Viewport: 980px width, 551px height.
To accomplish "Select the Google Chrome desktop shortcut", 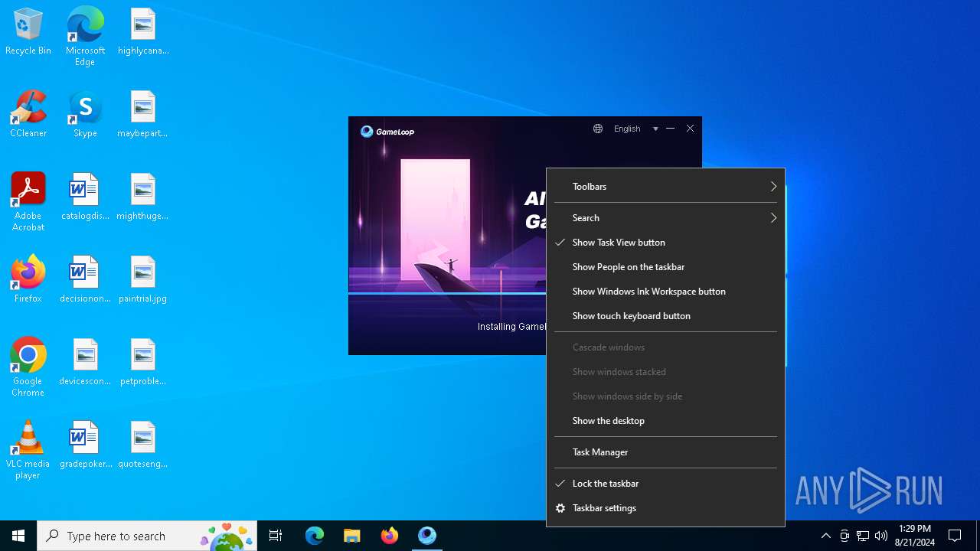I will click(28, 367).
